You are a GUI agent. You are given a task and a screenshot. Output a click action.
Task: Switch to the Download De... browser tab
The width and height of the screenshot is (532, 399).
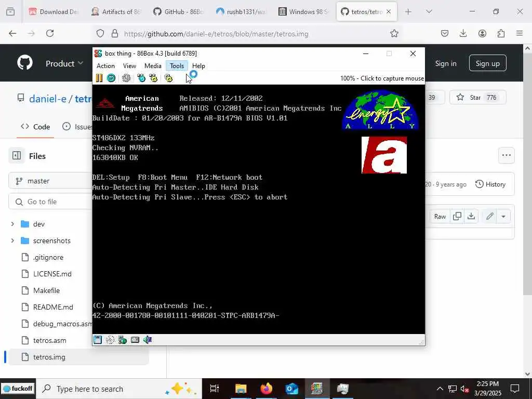point(54,11)
